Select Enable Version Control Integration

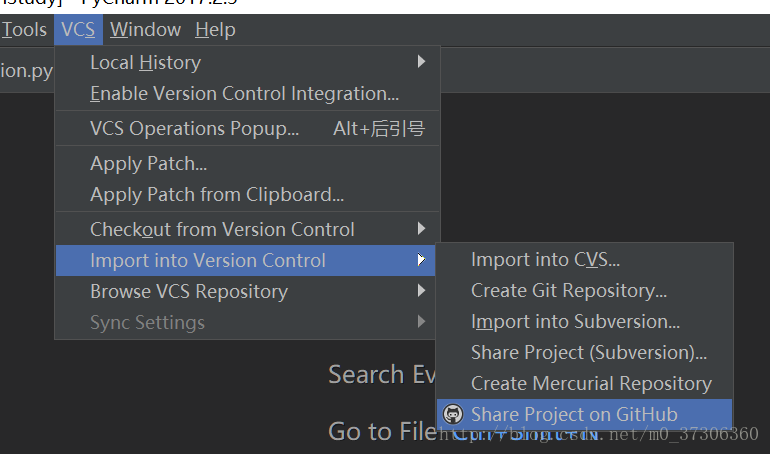coord(246,93)
